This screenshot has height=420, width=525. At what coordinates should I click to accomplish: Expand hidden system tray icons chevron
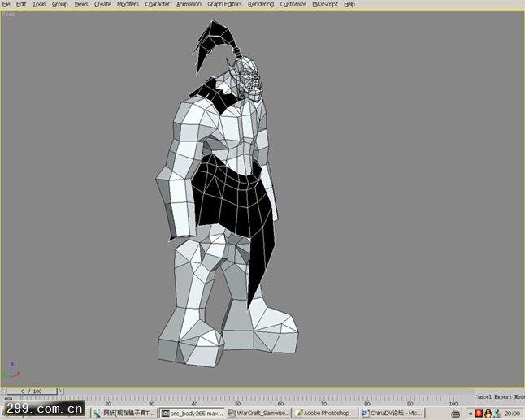(x=470, y=414)
